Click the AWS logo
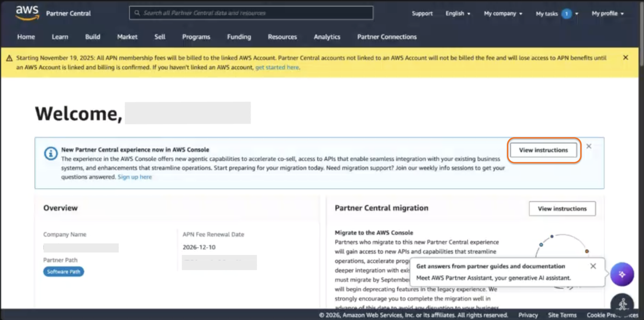Screen dimensions: 644x320 27,13
